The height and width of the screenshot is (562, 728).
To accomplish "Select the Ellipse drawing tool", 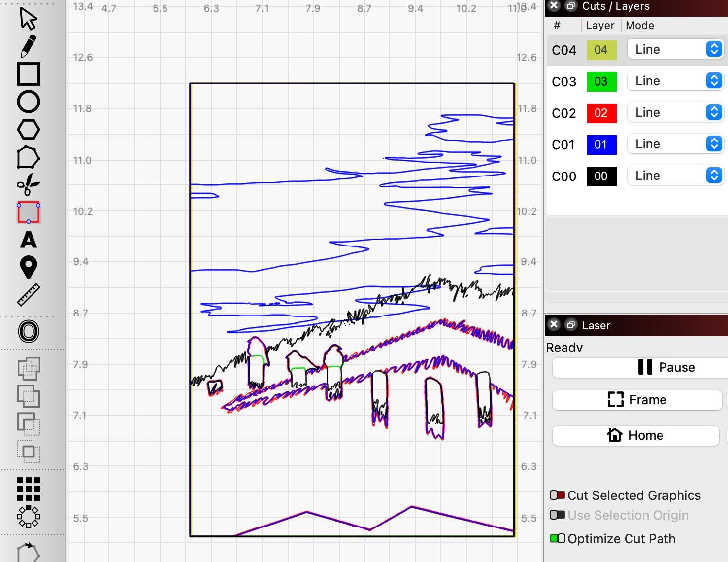I will click(x=29, y=102).
